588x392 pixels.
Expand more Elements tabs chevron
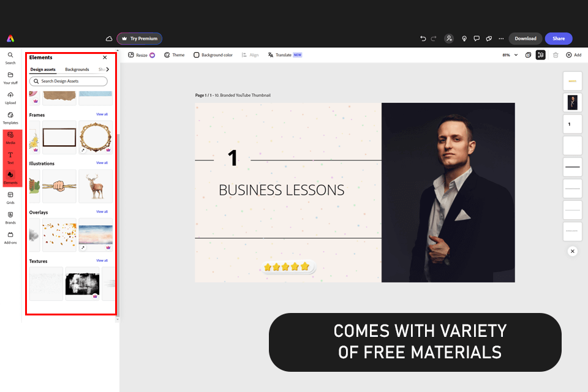pos(108,69)
